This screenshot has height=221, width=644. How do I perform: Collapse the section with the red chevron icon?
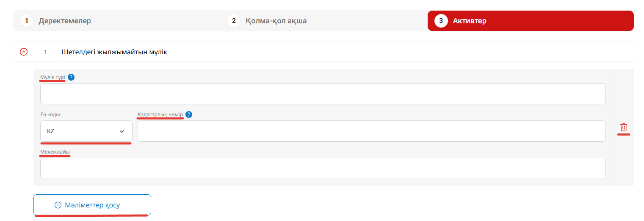24,52
